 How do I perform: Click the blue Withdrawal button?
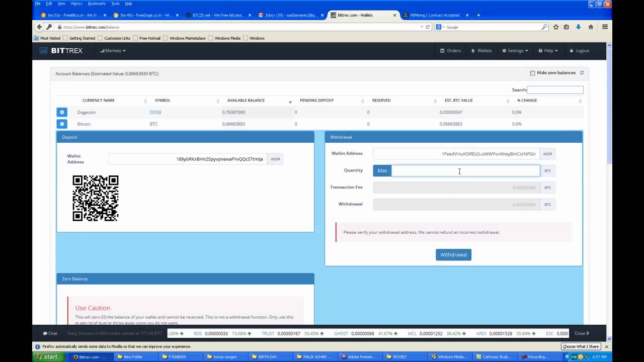click(x=453, y=255)
